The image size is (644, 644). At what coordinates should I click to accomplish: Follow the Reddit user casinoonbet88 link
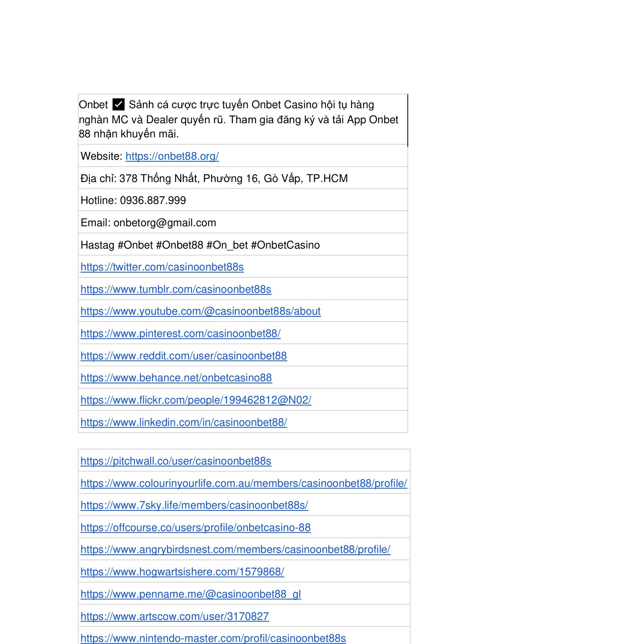(183, 356)
